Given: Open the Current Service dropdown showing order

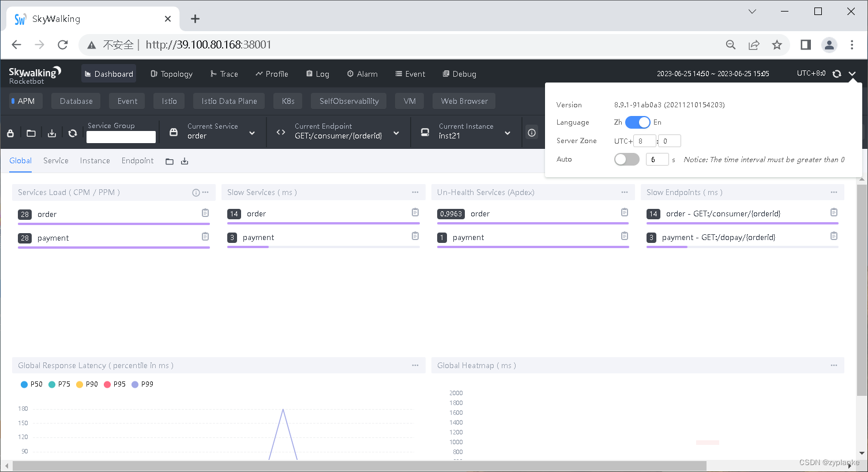Looking at the screenshot, I should click(x=252, y=132).
